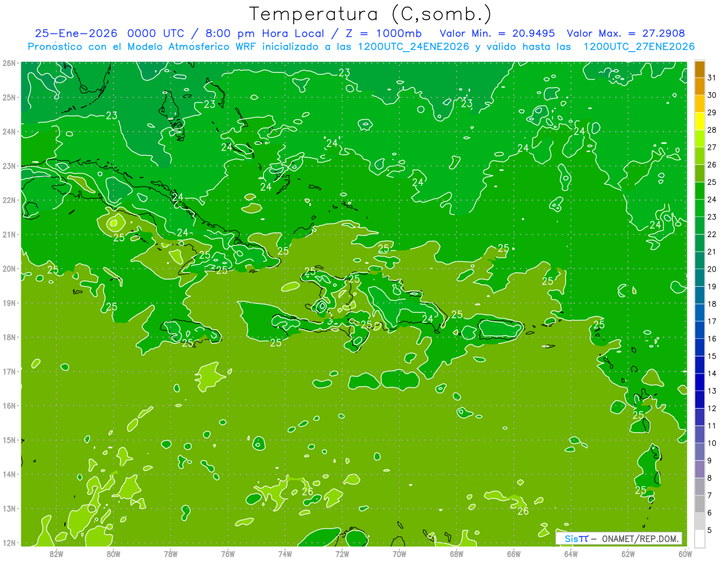
Task: Click the "20N" latitude axis label
Action: pos(8,269)
